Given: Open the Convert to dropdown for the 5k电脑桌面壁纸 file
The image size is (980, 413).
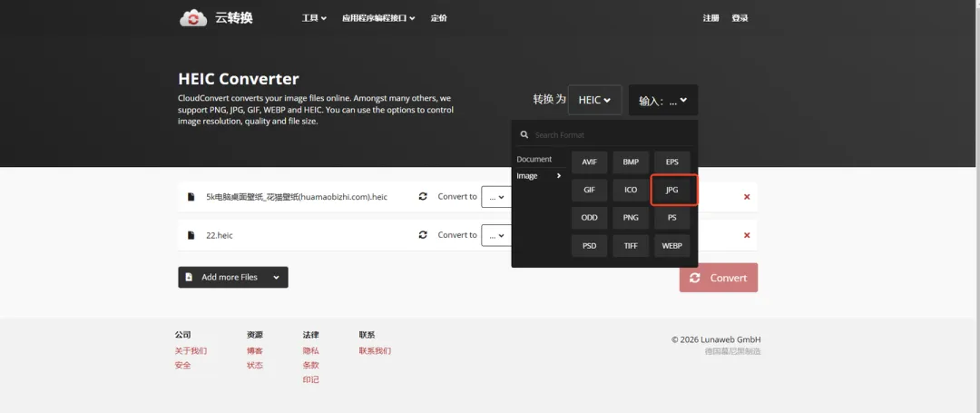Looking at the screenshot, I should 496,197.
